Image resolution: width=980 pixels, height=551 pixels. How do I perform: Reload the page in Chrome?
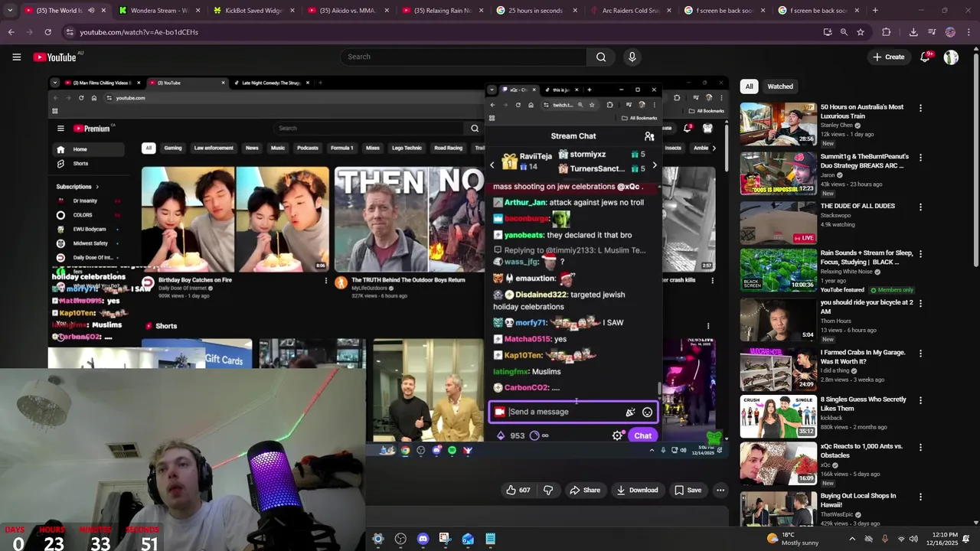[47, 32]
